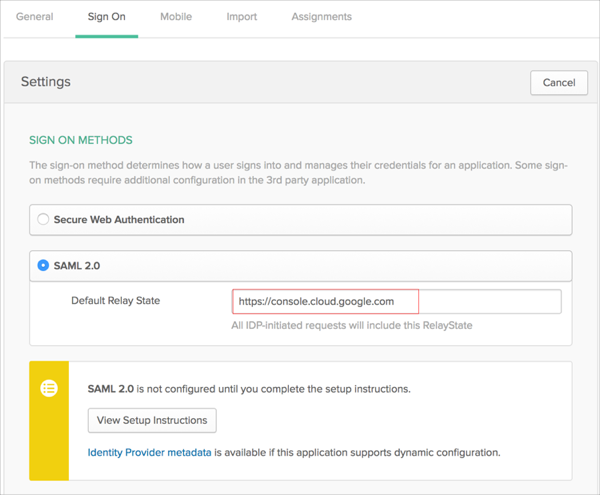Open the Import tab
The width and height of the screenshot is (600, 495).
tap(241, 17)
